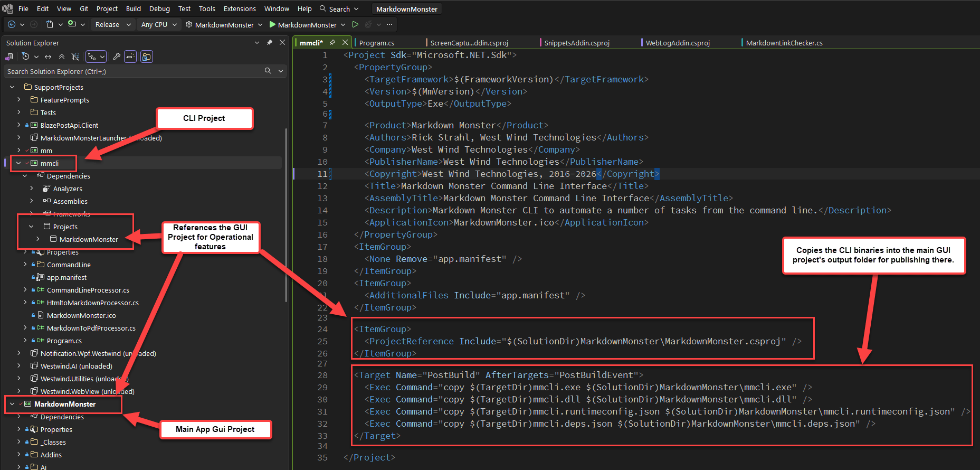Close the Solution Explorer panel

(282, 43)
